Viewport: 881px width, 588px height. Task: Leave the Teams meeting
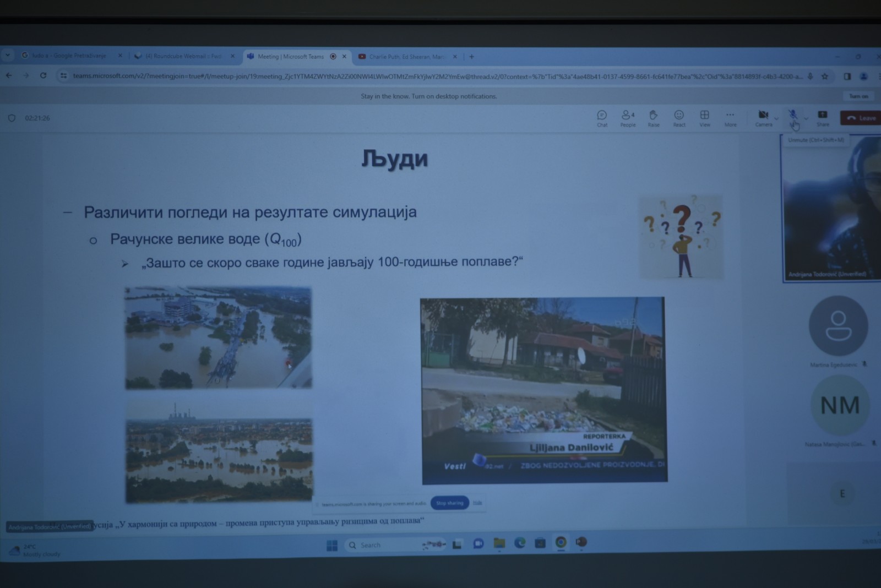point(861,118)
